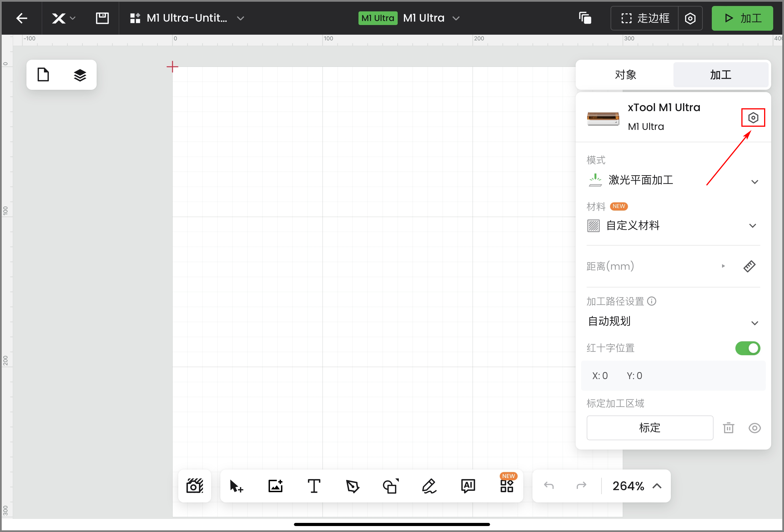Click the distance measure ruler icon
The width and height of the screenshot is (784, 532).
click(749, 266)
